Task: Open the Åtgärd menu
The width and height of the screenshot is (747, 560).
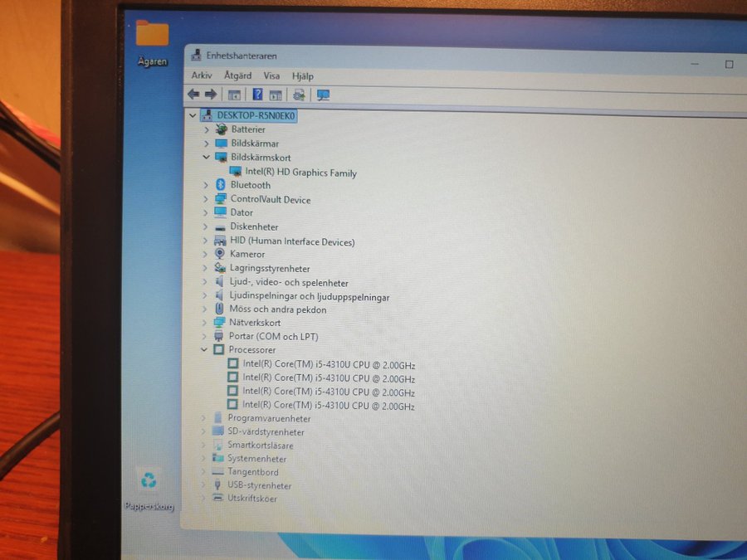Action: click(x=237, y=75)
